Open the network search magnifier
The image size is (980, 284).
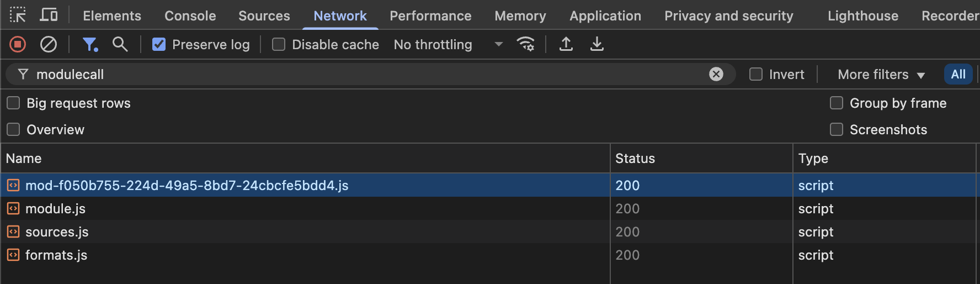(x=120, y=44)
